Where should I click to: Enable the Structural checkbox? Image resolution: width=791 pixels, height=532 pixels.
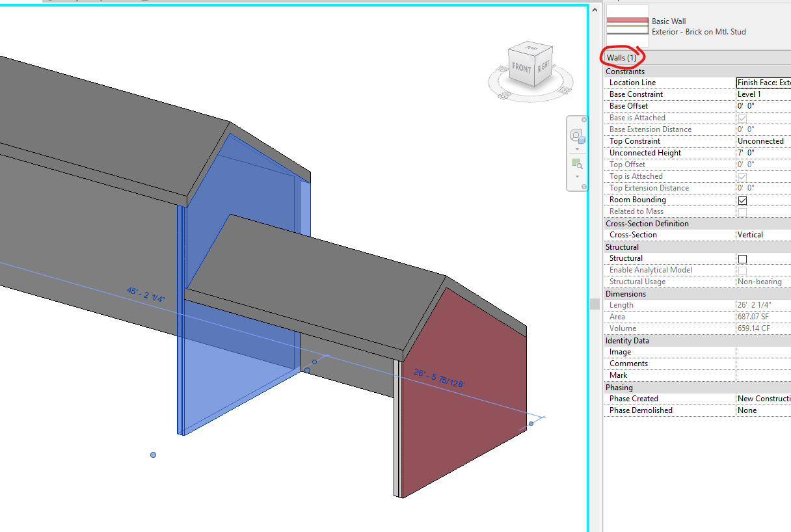point(742,258)
